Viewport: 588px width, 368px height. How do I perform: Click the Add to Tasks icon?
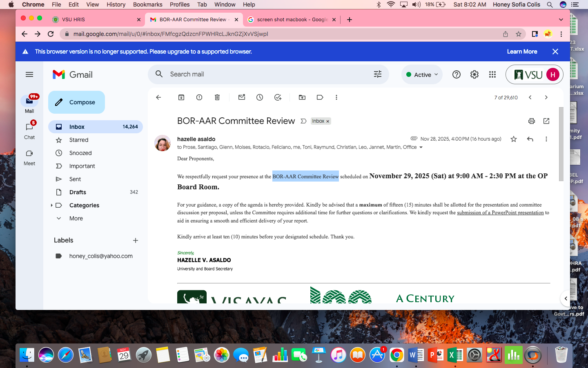278,97
